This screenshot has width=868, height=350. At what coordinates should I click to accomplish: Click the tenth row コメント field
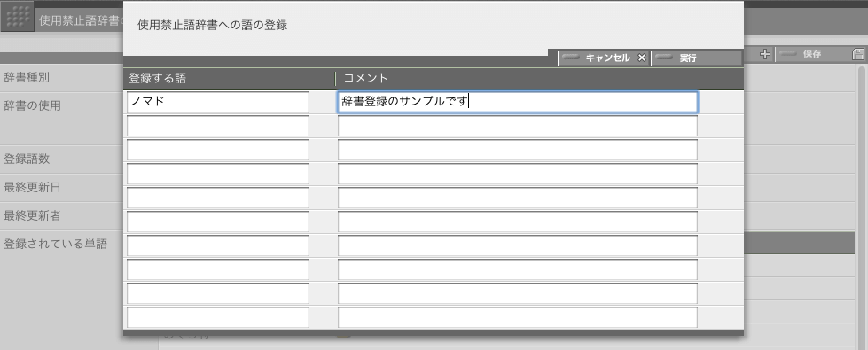518,317
